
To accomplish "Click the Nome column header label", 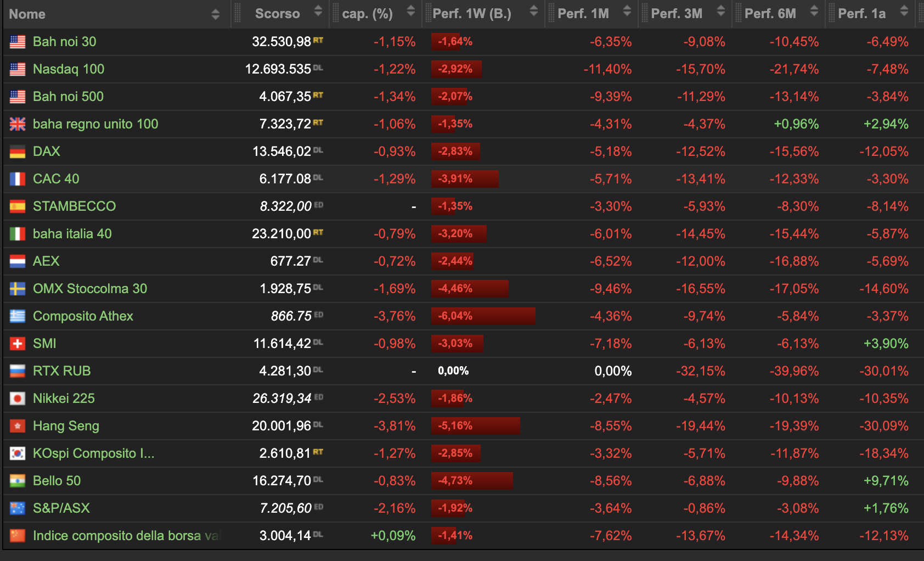I will click(x=27, y=14).
